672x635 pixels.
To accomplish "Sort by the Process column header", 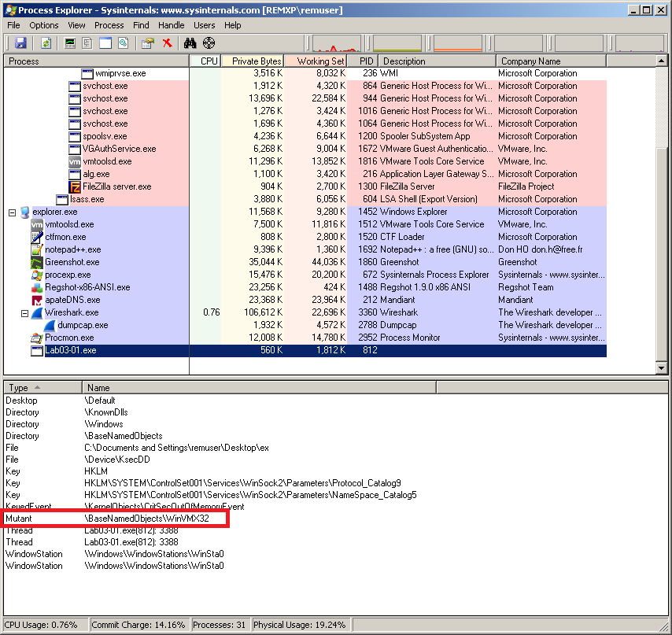I will pyautogui.click(x=97, y=61).
